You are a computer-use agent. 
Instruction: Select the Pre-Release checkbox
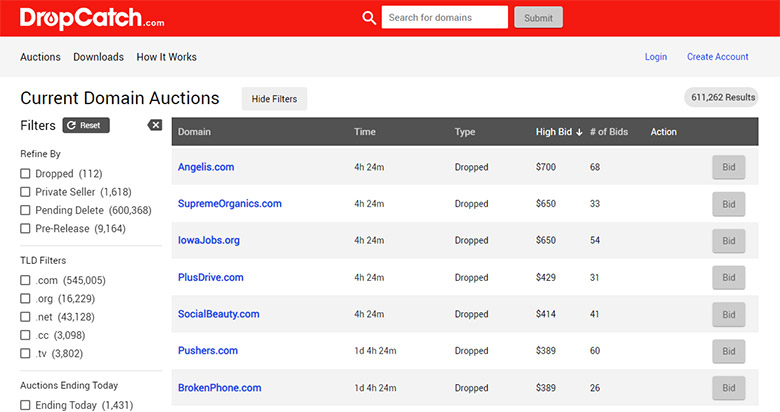25,228
